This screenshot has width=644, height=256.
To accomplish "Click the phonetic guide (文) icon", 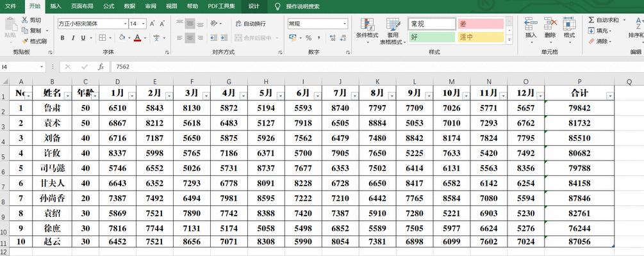I will pyautogui.click(x=156, y=38).
